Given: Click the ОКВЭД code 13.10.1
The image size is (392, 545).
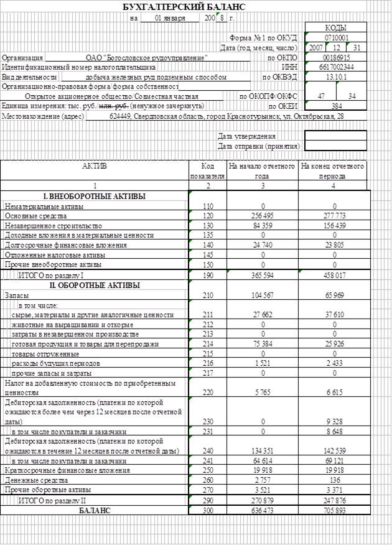Looking at the screenshot, I should click(x=336, y=77).
